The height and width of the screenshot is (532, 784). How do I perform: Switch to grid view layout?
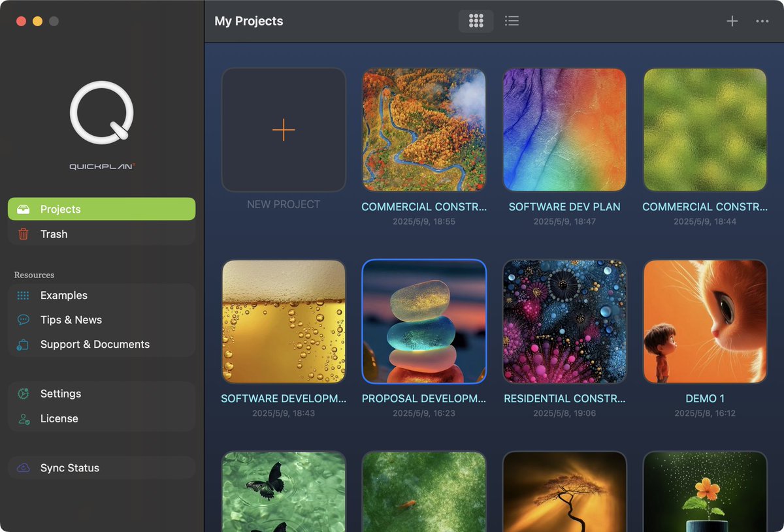pos(476,21)
